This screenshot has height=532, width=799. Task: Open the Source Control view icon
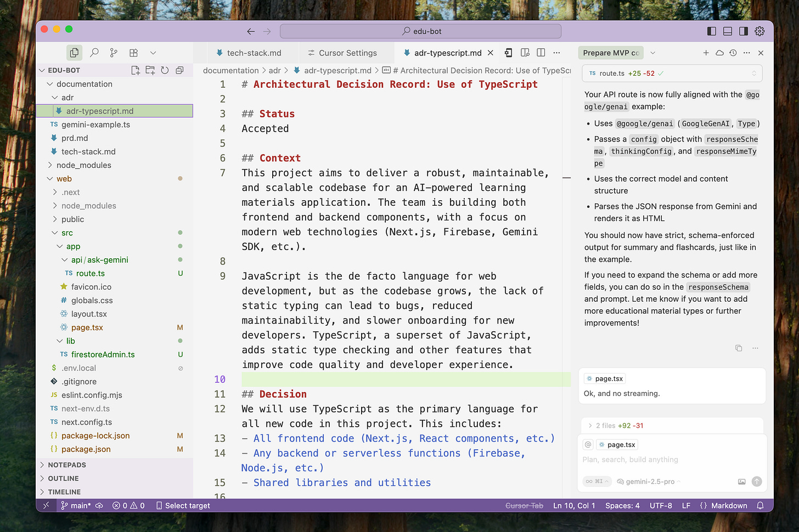(114, 53)
